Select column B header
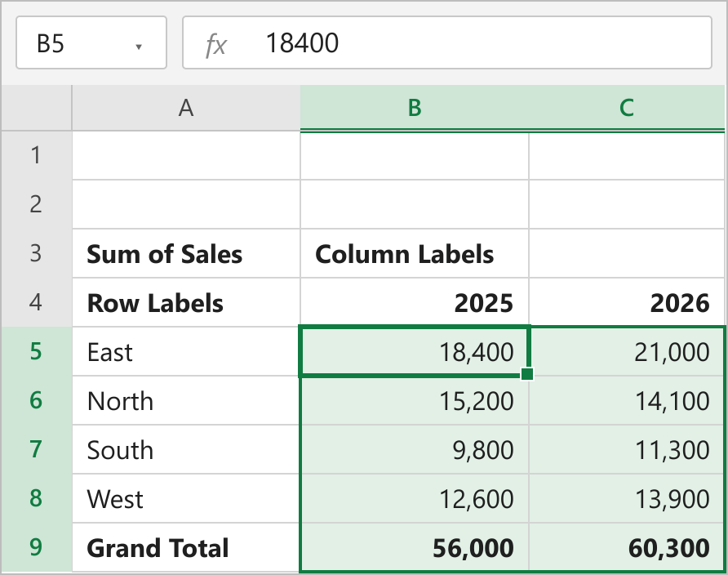The height and width of the screenshot is (575, 728). click(x=415, y=108)
